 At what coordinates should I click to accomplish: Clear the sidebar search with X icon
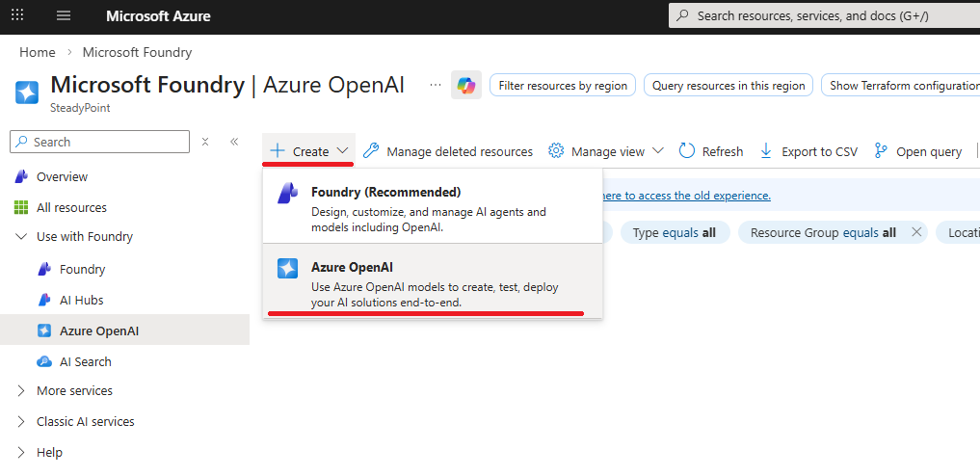[x=205, y=142]
